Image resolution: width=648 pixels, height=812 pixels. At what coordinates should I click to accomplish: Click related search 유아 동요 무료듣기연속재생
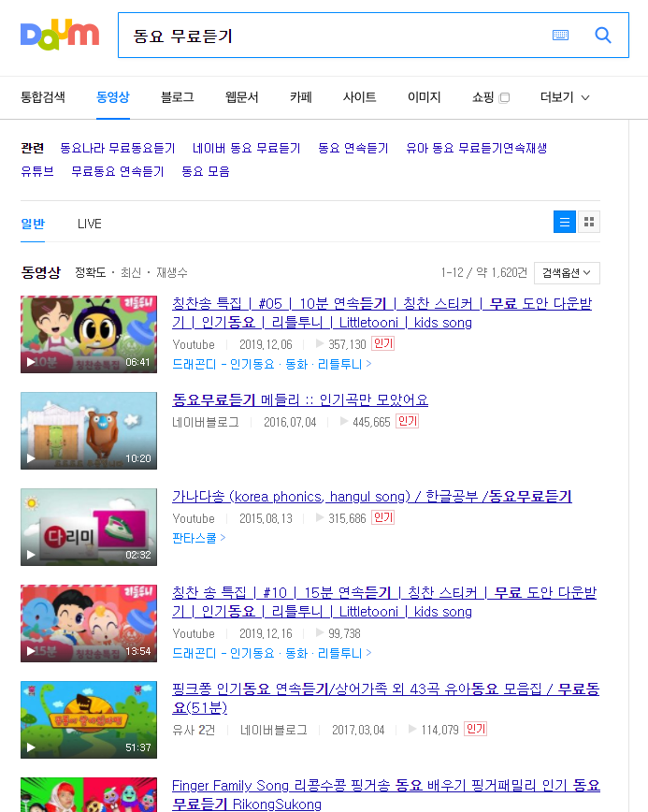(477, 148)
